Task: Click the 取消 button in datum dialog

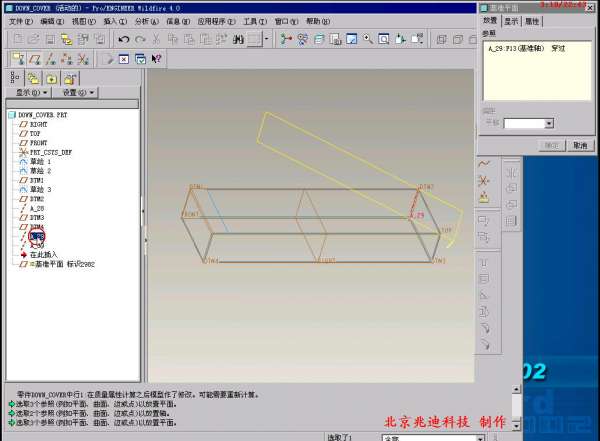Action: click(580, 145)
